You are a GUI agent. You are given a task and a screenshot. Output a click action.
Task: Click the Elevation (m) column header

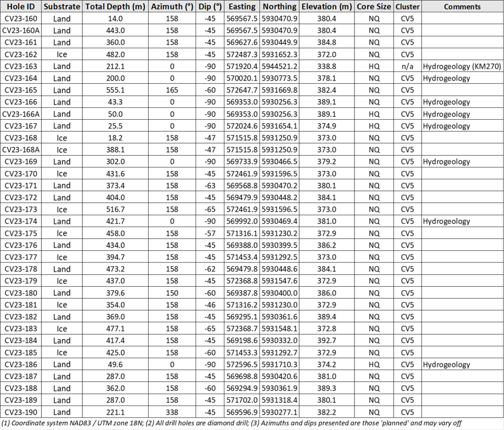click(327, 6)
